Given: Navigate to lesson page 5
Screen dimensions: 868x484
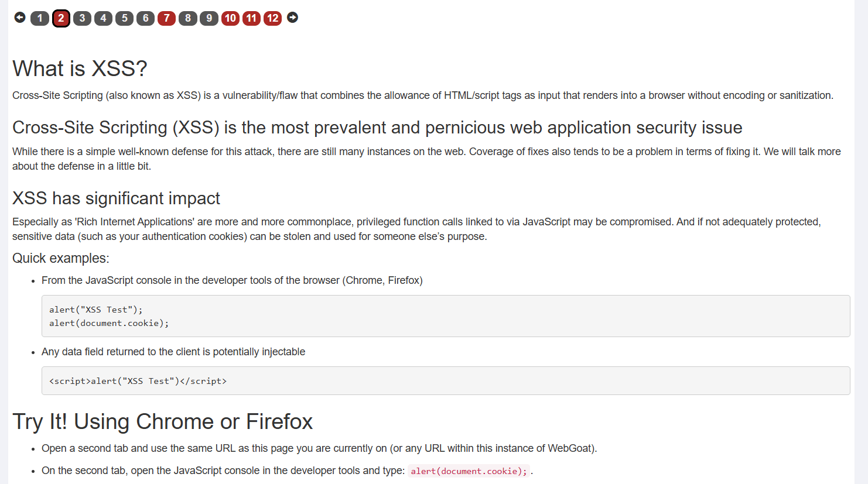Looking at the screenshot, I should pyautogui.click(x=124, y=18).
